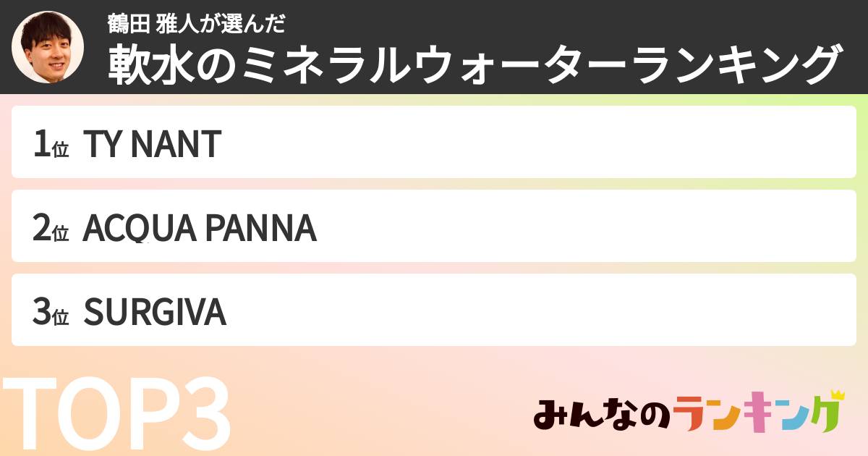868x456 pixels.
Task: Select the TY NANT entry name
Action: 152,144
